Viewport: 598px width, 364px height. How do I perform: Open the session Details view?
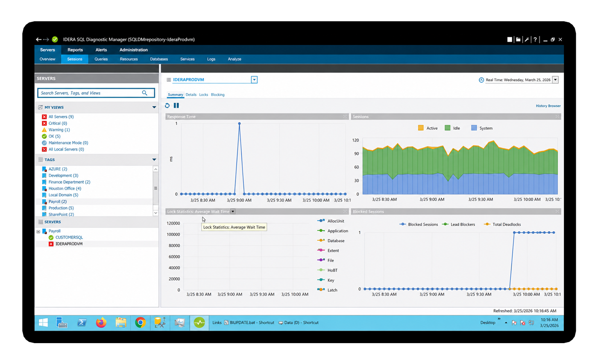click(x=191, y=95)
